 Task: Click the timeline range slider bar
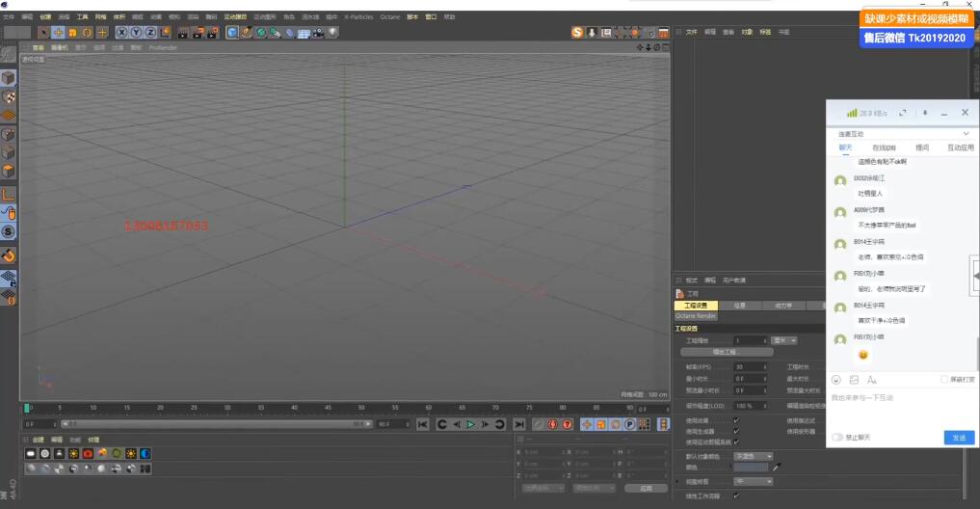click(x=216, y=424)
